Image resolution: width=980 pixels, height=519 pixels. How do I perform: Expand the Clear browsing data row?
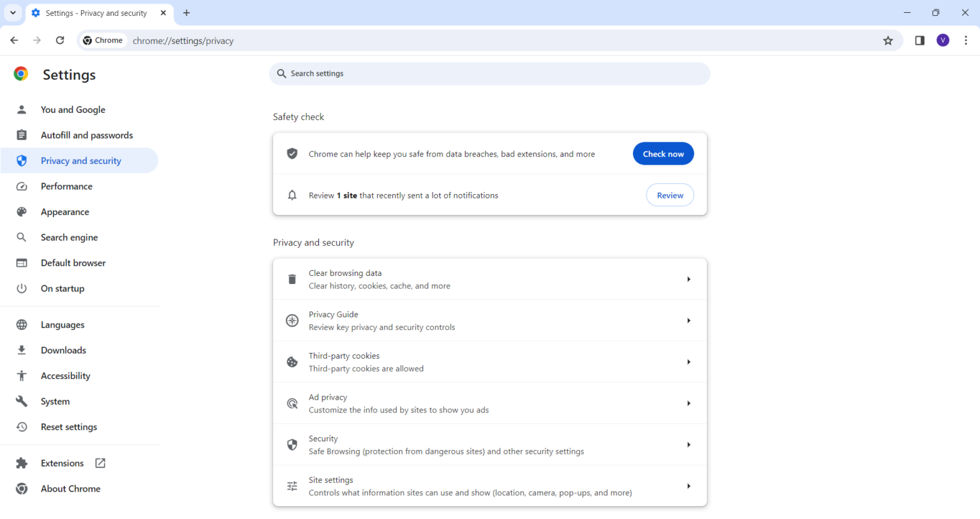click(688, 279)
